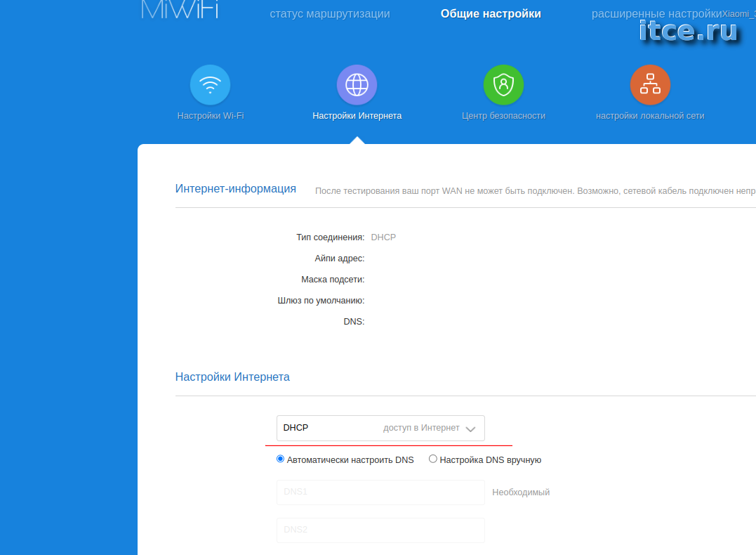Click the DNS2 input field
This screenshot has width=756, height=555.
pos(380,530)
